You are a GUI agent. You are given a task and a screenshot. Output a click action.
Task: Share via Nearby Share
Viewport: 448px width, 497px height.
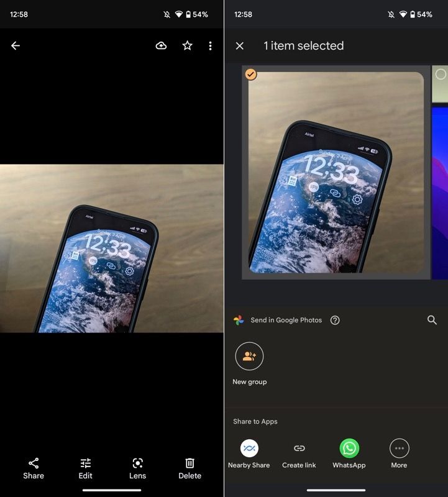click(249, 454)
